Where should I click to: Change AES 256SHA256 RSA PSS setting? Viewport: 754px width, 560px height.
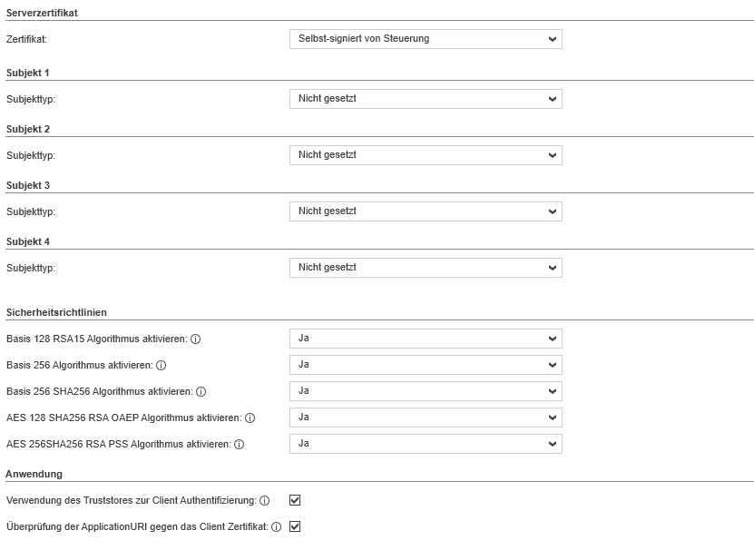tap(426, 444)
